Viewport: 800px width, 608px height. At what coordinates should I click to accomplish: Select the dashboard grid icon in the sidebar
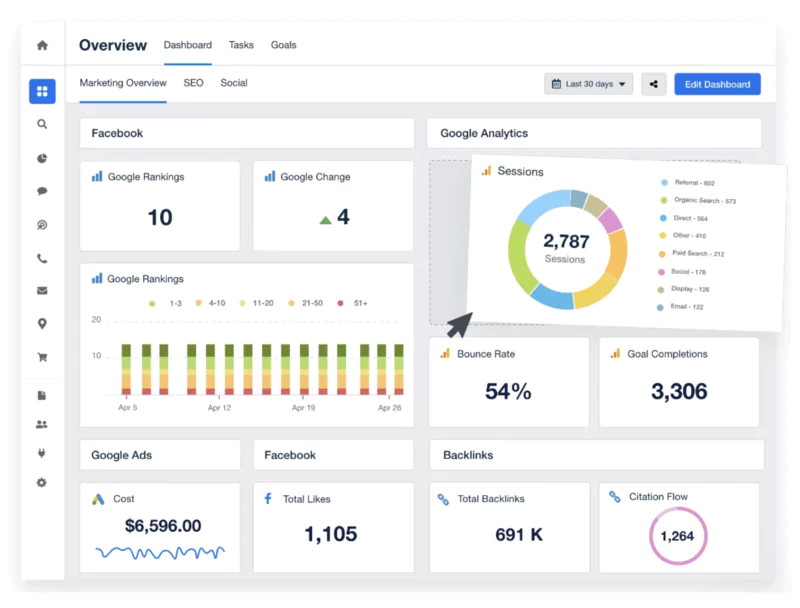[42, 91]
